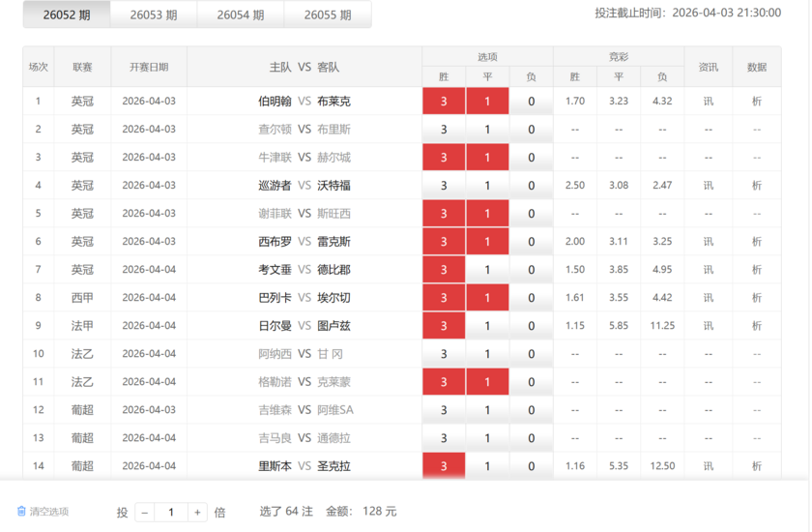The width and height of the screenshot is (812, 532).
Task: Select win (3) for 巡游者 vs 沃特福
Action: tap(444, 186)
